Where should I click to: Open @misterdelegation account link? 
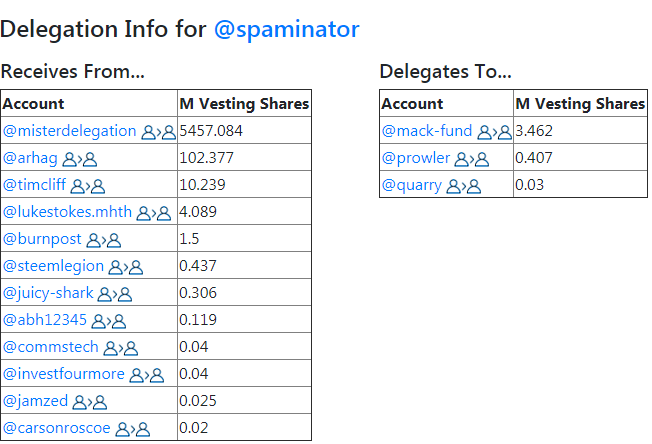click(x=70, y=131)
